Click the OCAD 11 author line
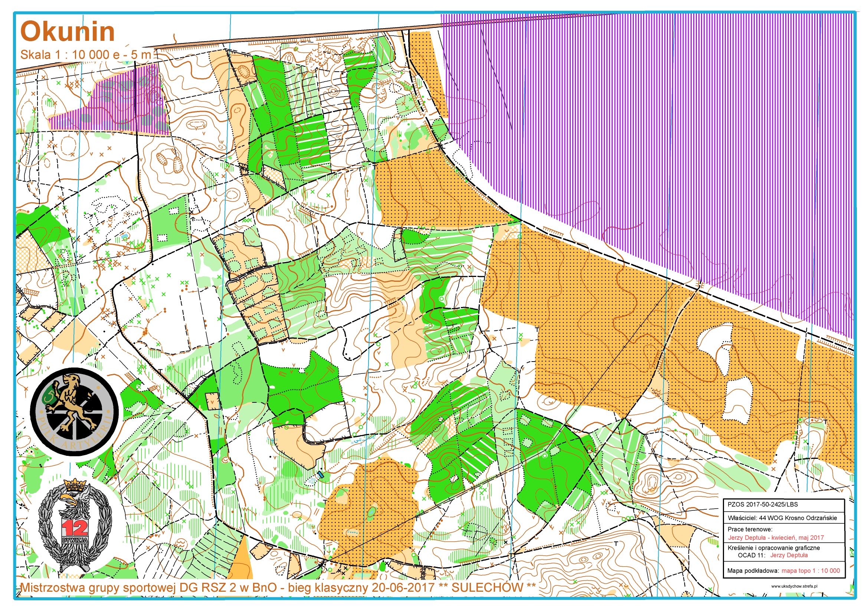 point(772,555)
